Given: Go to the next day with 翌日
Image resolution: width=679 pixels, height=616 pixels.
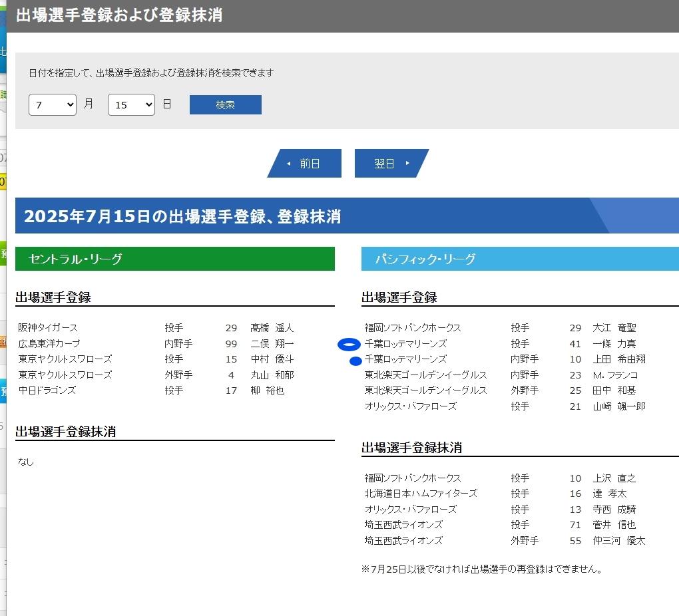Looking at the screenshot, I should pos(391,163).
